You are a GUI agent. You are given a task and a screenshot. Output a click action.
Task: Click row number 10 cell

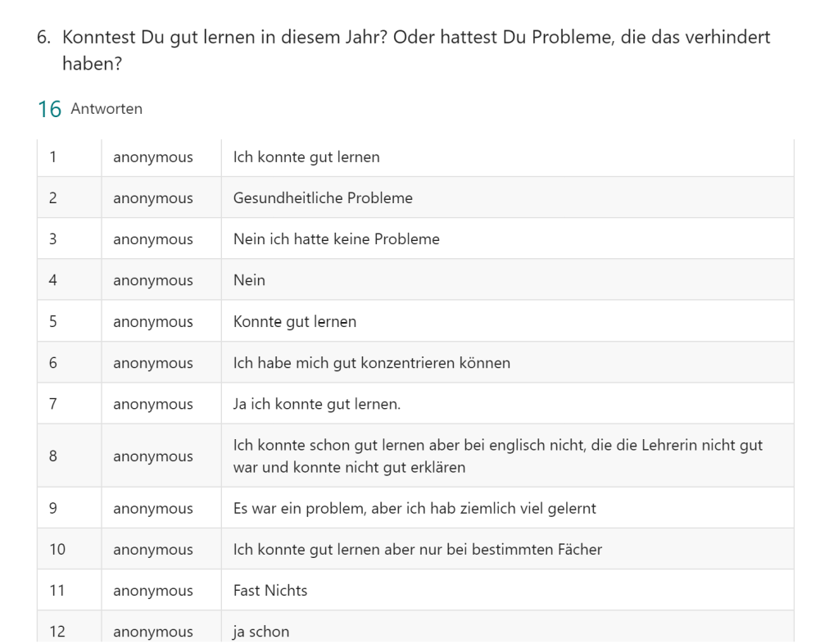(x=57, y=549)
